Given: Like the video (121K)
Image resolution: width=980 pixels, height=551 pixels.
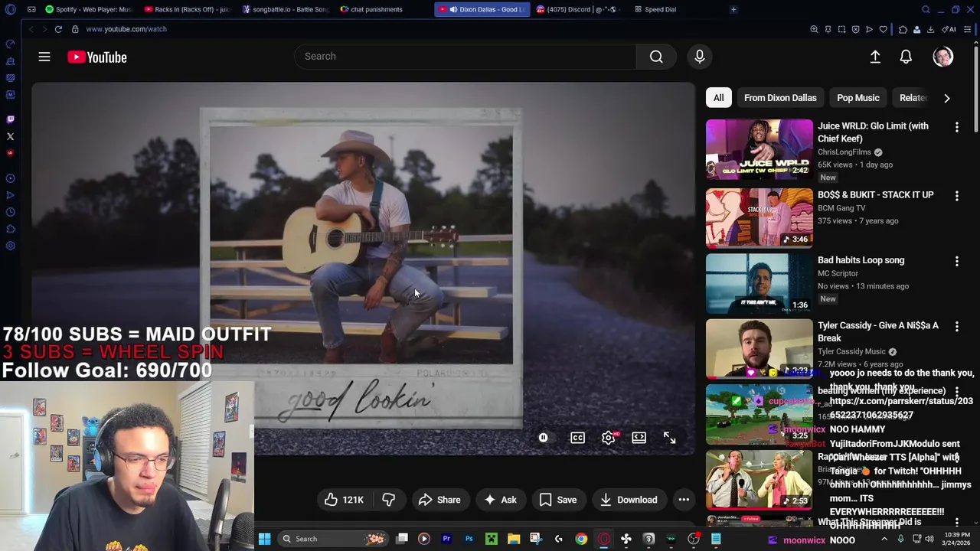Looking at the screenshot, I should (x=344, y=500).
